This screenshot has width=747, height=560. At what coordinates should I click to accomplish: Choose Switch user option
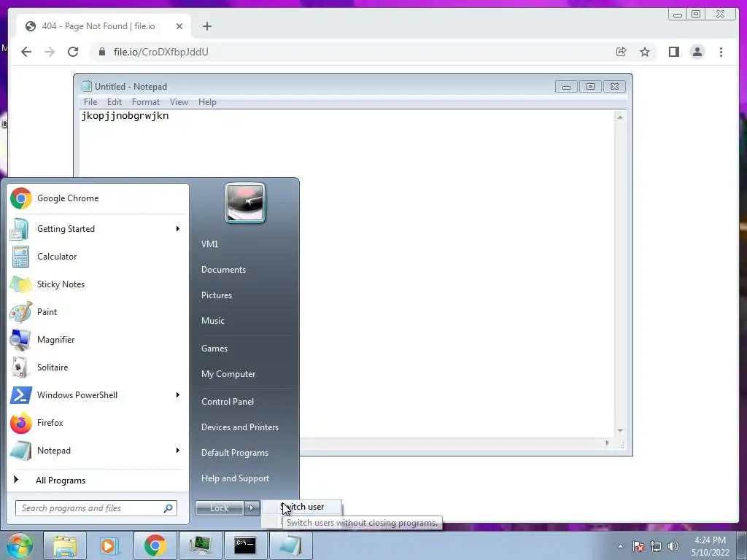click(x=302, y=507)
